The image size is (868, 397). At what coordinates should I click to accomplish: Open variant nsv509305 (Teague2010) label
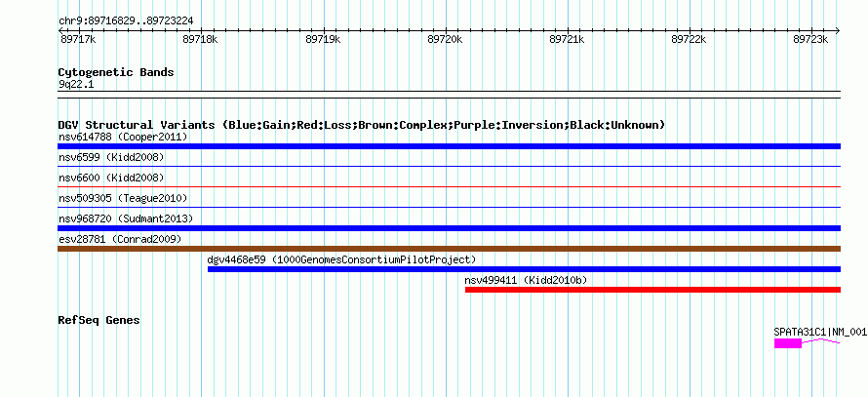[x=123, y=198]
